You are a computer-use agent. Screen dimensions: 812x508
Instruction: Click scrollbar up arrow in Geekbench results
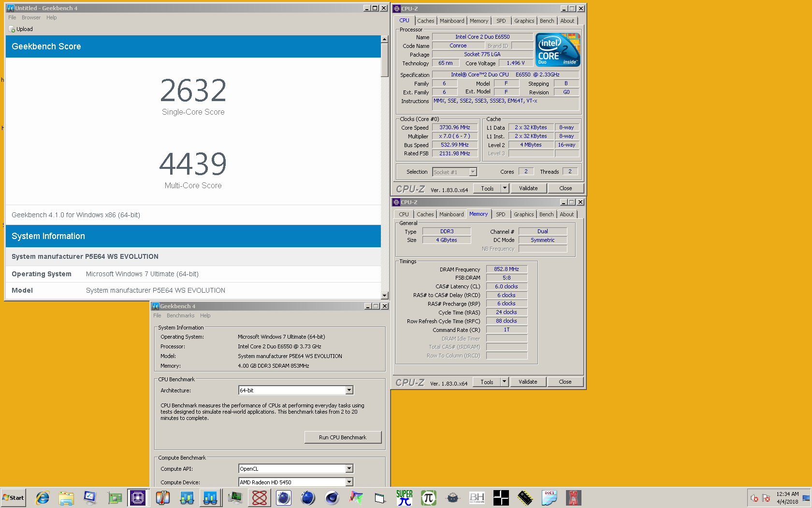pyautogui.click(x=385, y=39)
